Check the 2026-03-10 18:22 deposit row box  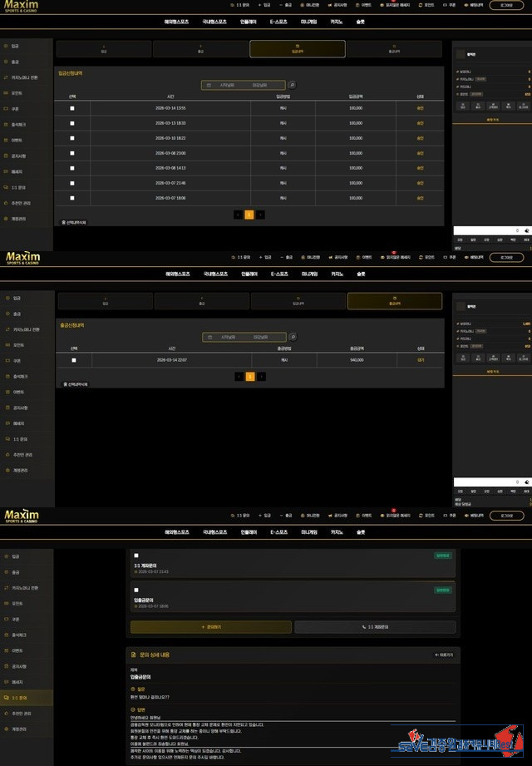click(x=72, y=138)
